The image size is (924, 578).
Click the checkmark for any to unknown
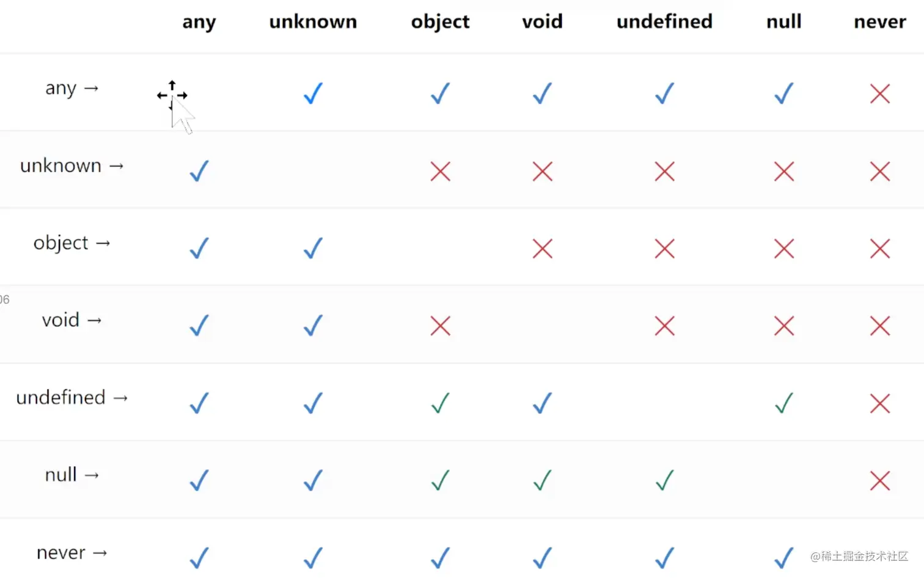click(313, 93)
